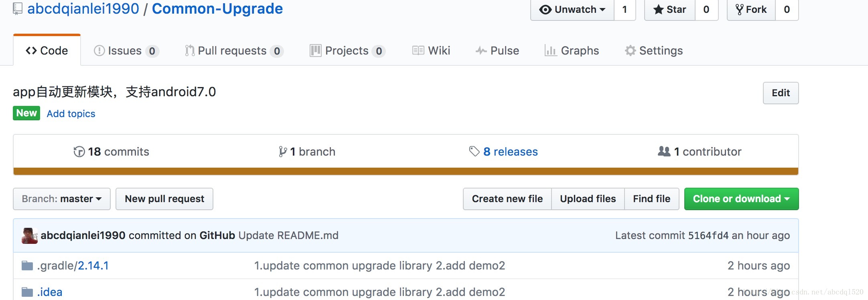
Task: Click Create new file button
Action: click(x=507, y=199)
